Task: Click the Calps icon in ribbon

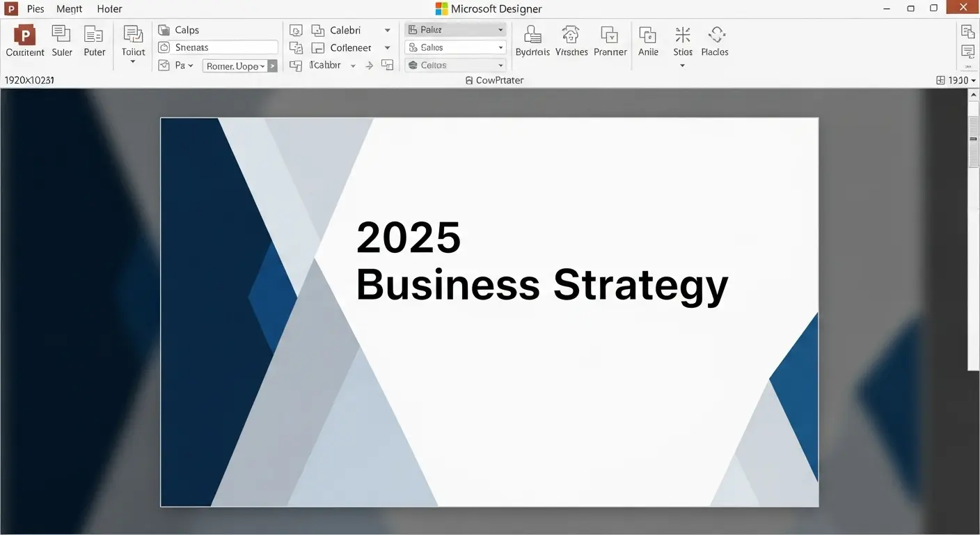Action: [164, 30]
